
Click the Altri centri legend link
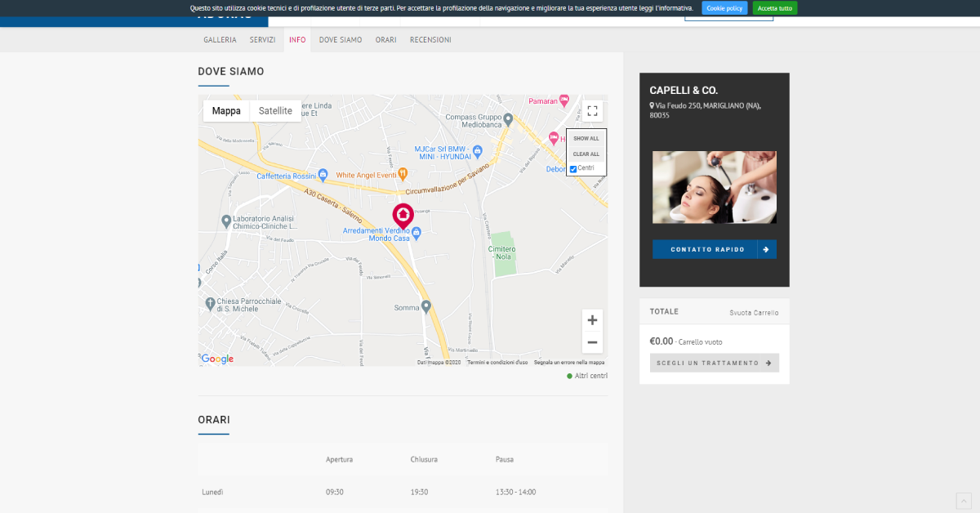(591, 376)
